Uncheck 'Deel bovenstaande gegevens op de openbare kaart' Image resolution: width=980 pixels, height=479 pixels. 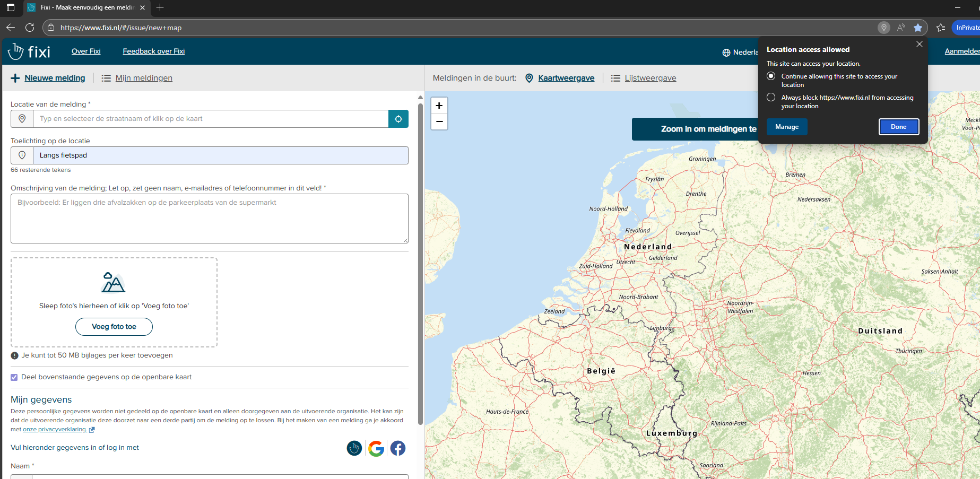(x=14, y=377)
